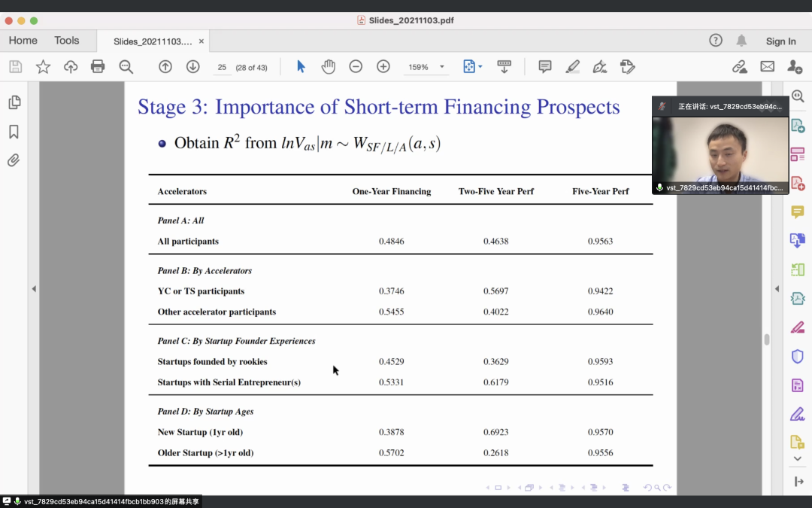Select the hand pan tool

point(328,67)
